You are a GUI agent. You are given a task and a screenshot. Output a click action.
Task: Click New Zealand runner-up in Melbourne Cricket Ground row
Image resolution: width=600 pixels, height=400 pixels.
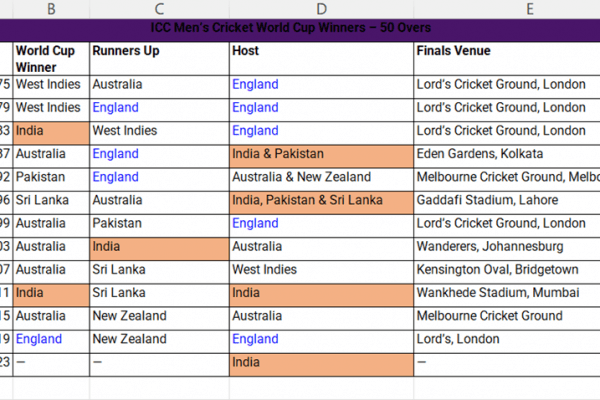(160, 318)
